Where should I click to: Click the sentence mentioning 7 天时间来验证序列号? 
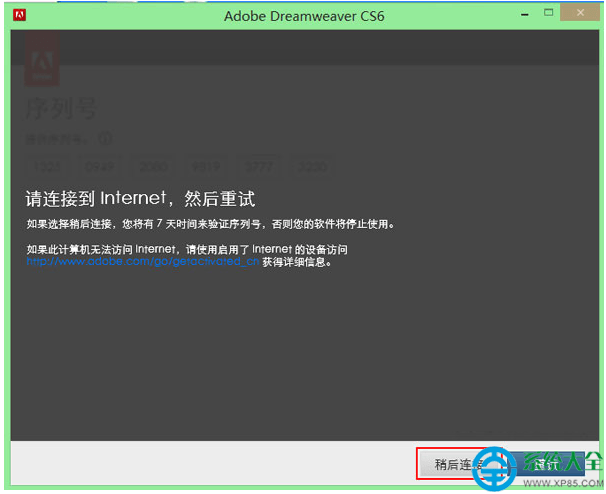click(211, 224)
